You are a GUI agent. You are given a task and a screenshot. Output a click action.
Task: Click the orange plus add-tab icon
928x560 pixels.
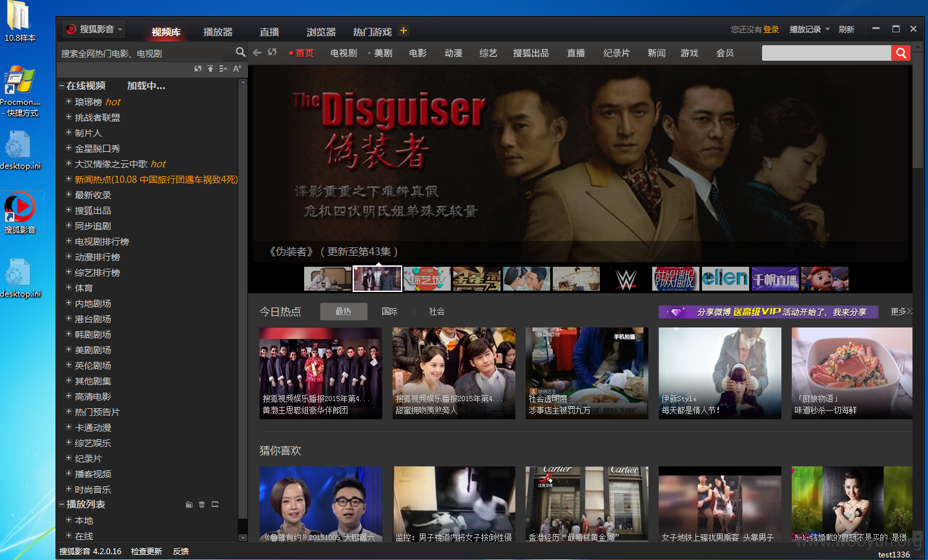[x=404, y=30]
